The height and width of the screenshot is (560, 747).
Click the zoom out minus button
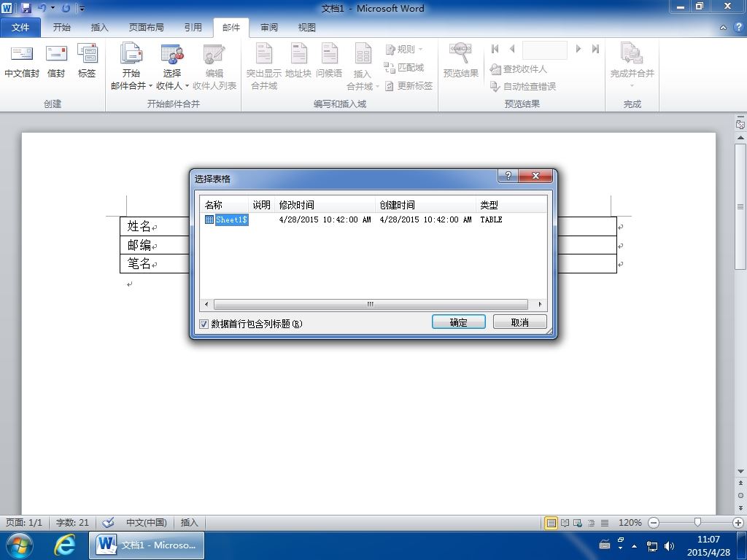654,523
